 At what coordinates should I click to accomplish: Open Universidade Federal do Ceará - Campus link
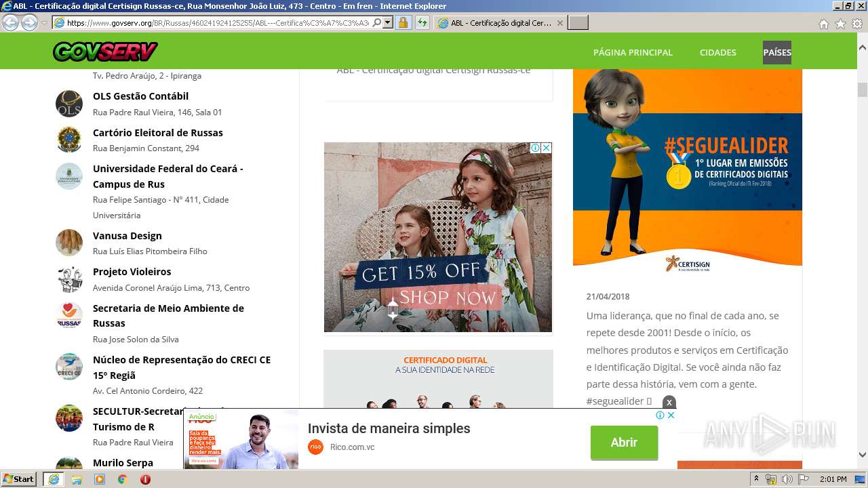(168, 176)
